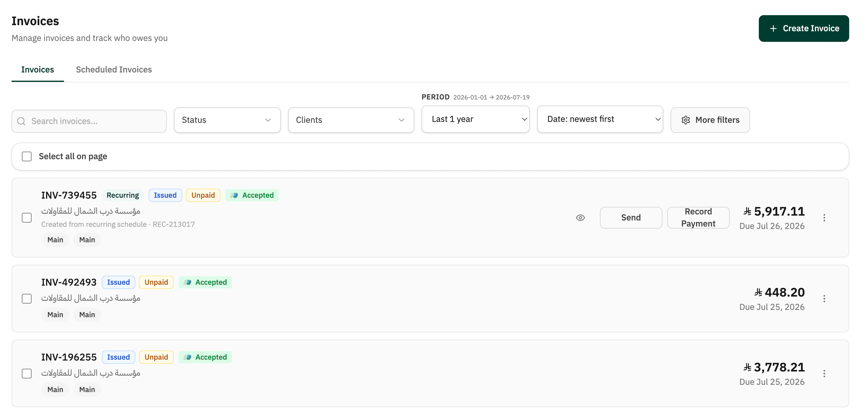Click the amount 3,778.21
868x413 pixels.
(779, 367)
